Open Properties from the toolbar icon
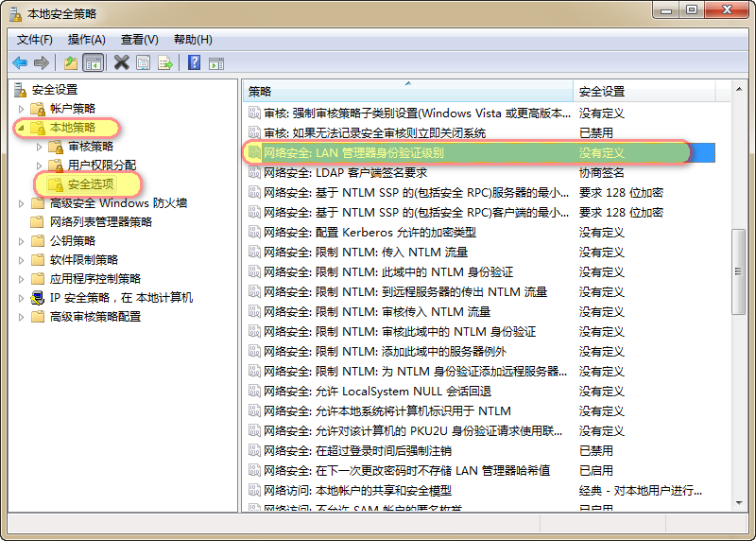 click(x=143, y=63)
